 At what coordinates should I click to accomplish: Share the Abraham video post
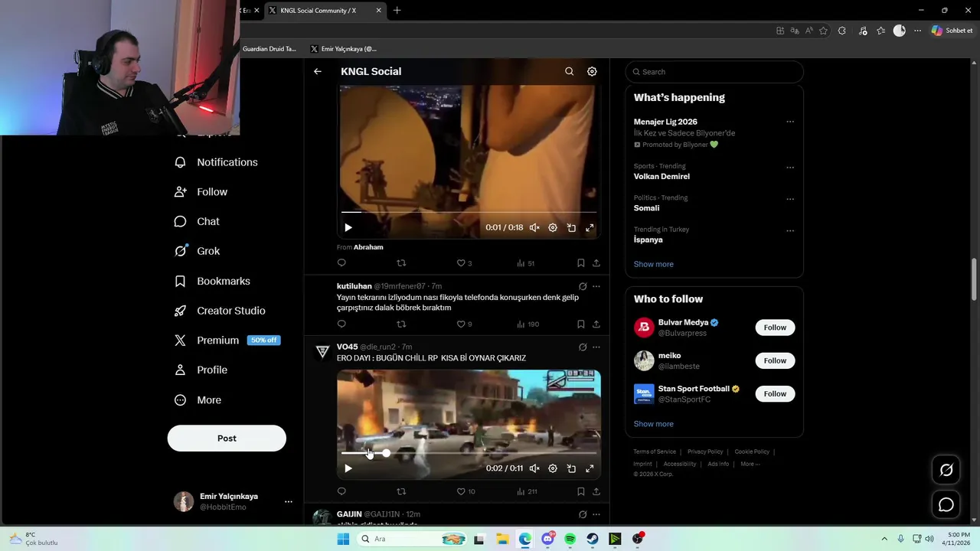[x=596, y=262]
